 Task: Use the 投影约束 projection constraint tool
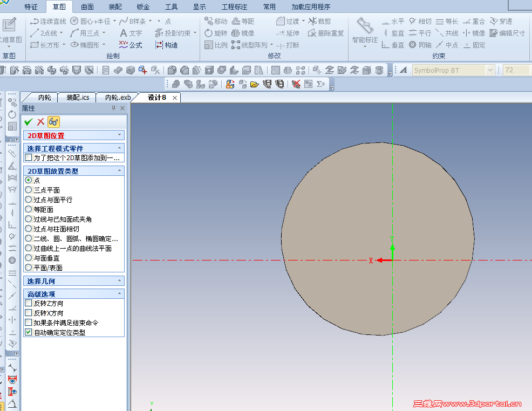tap(173, 33)
